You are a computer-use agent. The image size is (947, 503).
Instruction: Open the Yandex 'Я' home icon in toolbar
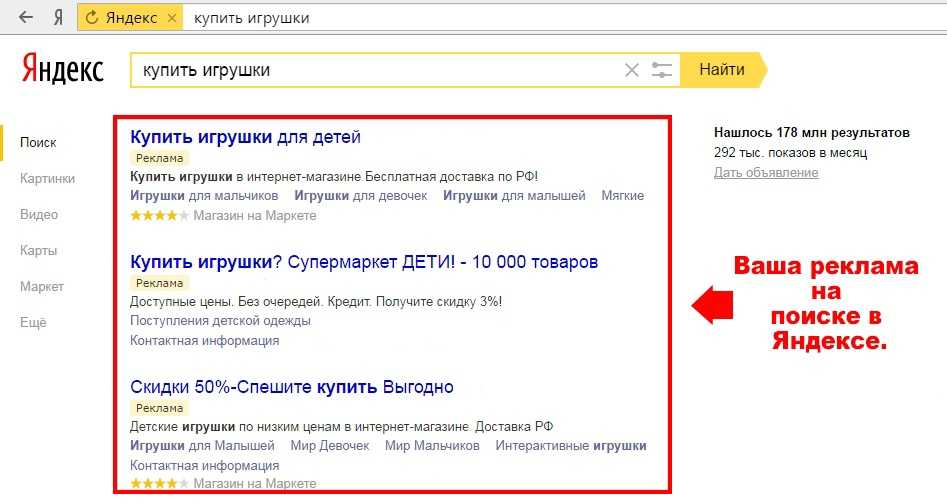pos(58,18)
